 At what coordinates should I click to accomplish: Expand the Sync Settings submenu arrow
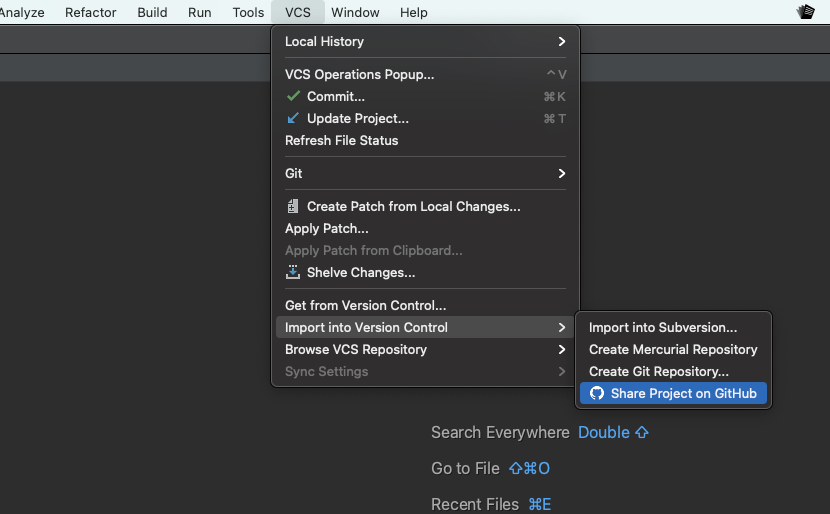(562, 372)
